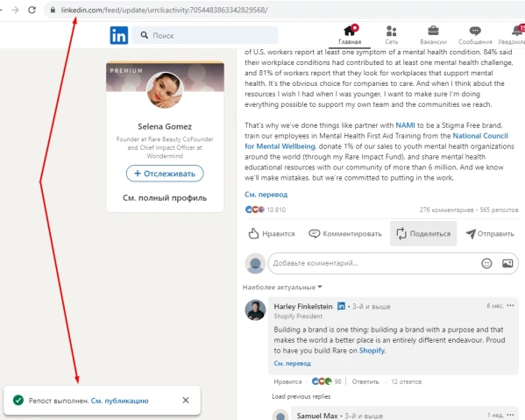Click the Комментировать button
The height and width of the screenshot is (420, 525).
(345, 233)
